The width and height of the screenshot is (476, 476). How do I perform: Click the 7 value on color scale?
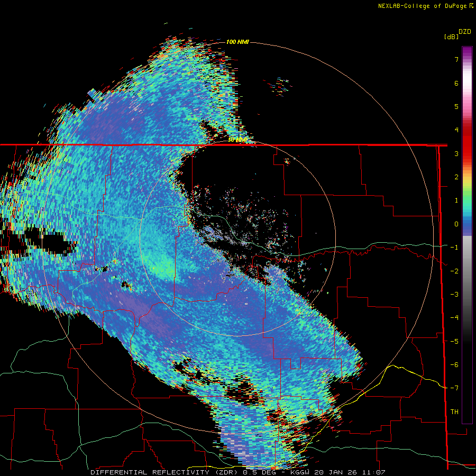(456, 59)
